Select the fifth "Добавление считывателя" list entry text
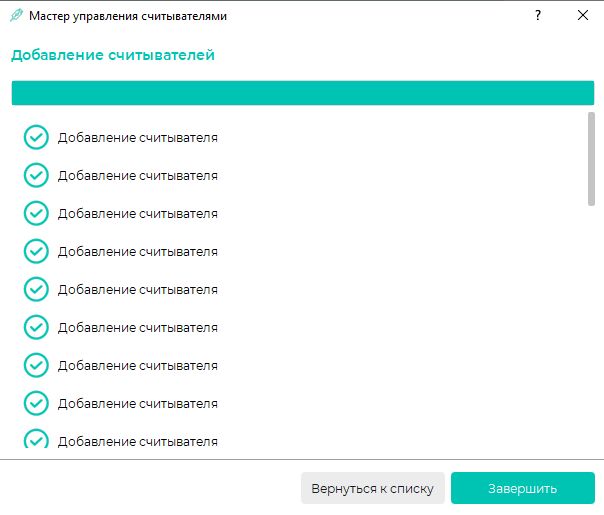 click(x=138, y=289)
